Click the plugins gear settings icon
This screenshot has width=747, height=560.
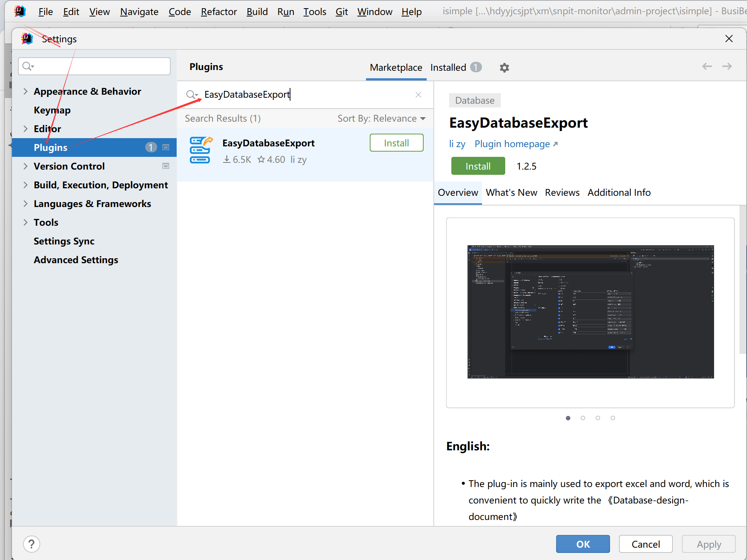pos(504,68)
